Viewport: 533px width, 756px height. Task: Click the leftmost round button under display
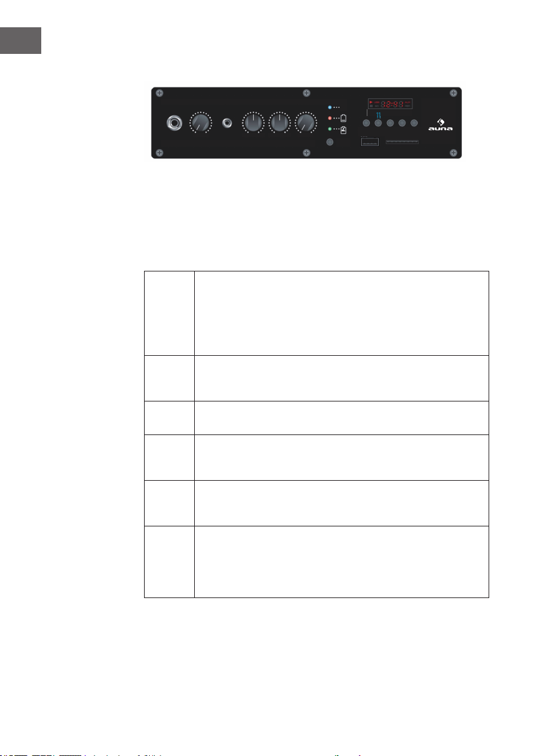click(x=367, y=123)
